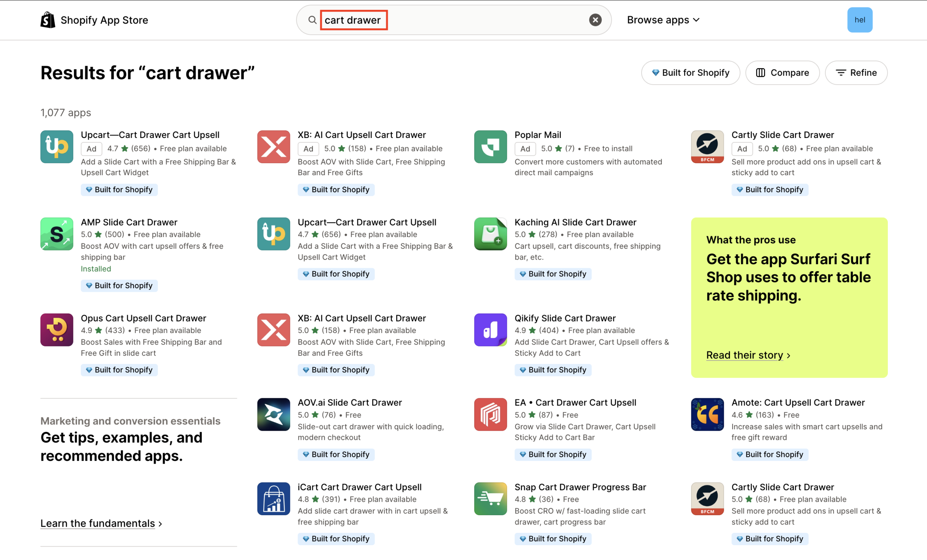927x560 pixels.
Task: Select the XB: AI Cart Upsell app icon
Action: click(x=273, y=147)
